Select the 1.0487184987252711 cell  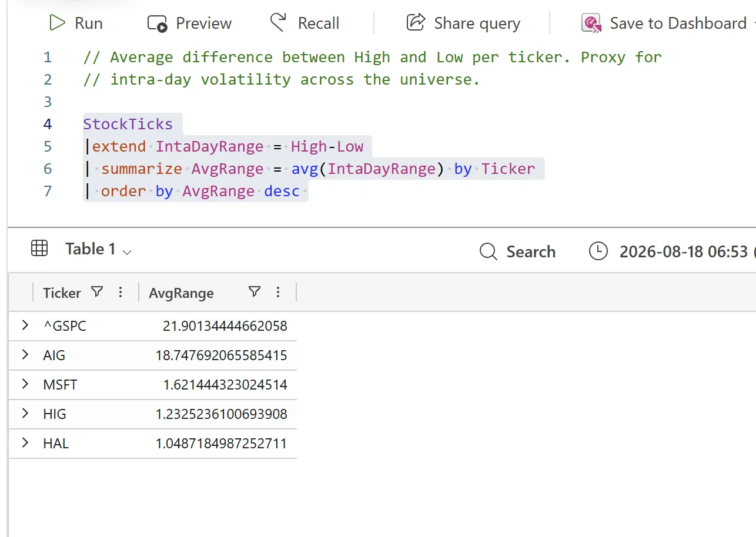click(222, 444)
